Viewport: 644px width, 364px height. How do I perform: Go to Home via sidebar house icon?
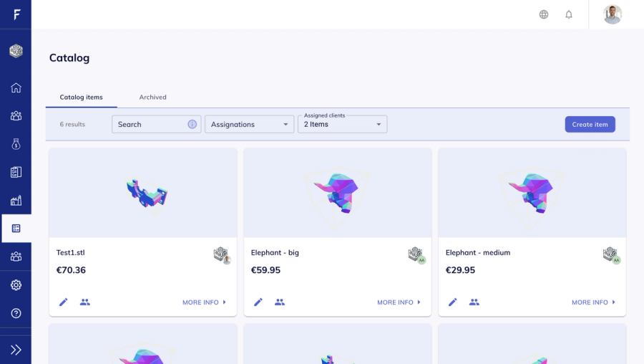[x=16, y=87]
